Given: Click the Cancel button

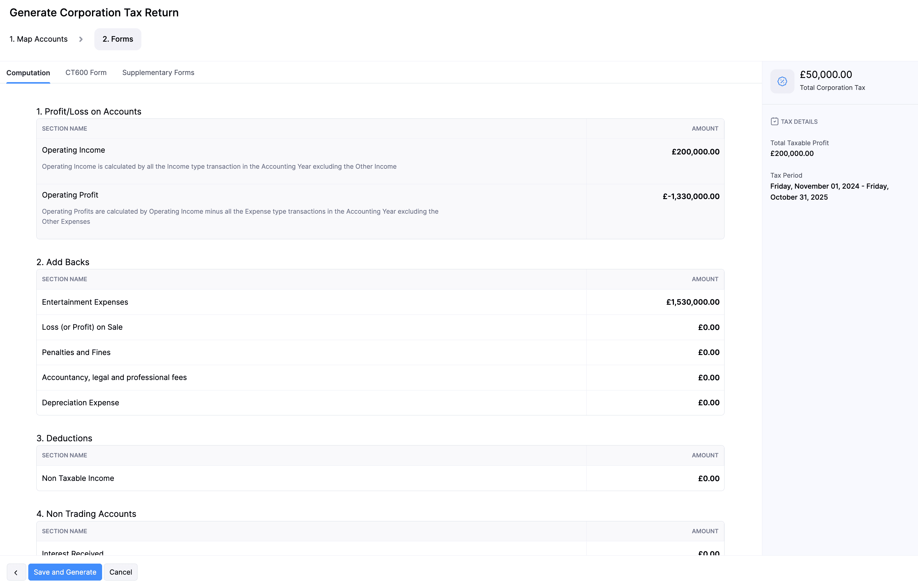Looking at the screenshot, I should (x=120, y=572).
